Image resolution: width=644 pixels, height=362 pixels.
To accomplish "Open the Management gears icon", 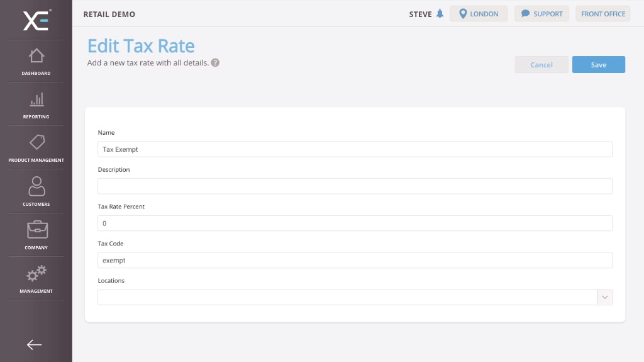I will click(36, 274).
